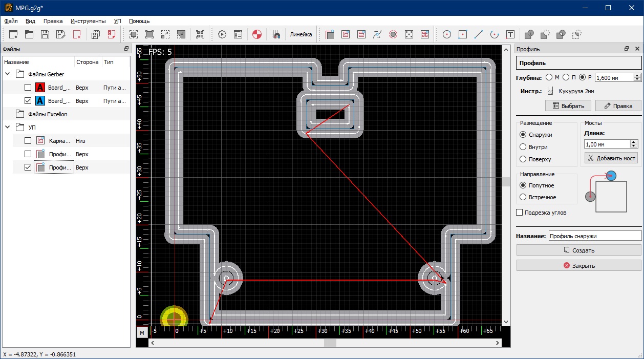
Task: Click the Zoom 100 percent icon
Action: tap(149, 34)
